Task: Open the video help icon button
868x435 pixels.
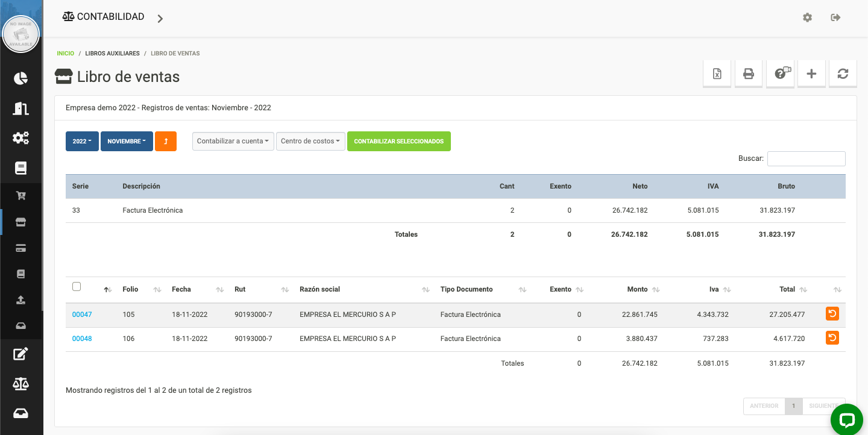Action: [780, 74]
